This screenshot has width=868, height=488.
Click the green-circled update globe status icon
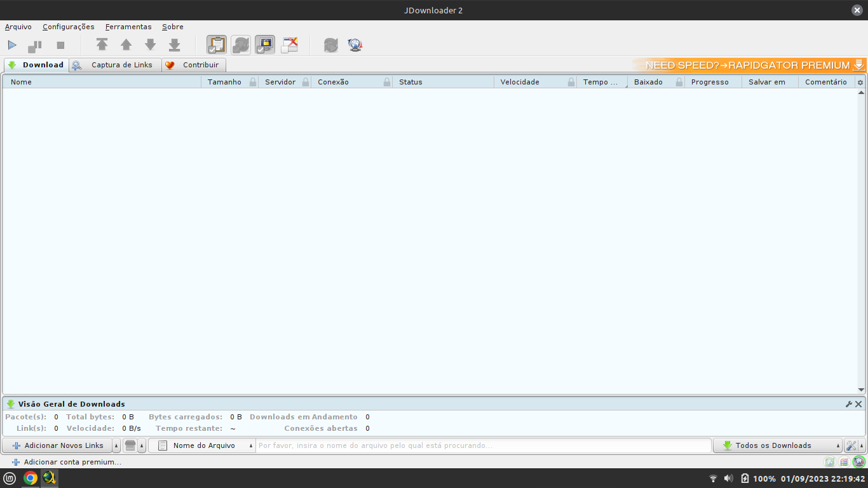859,462
